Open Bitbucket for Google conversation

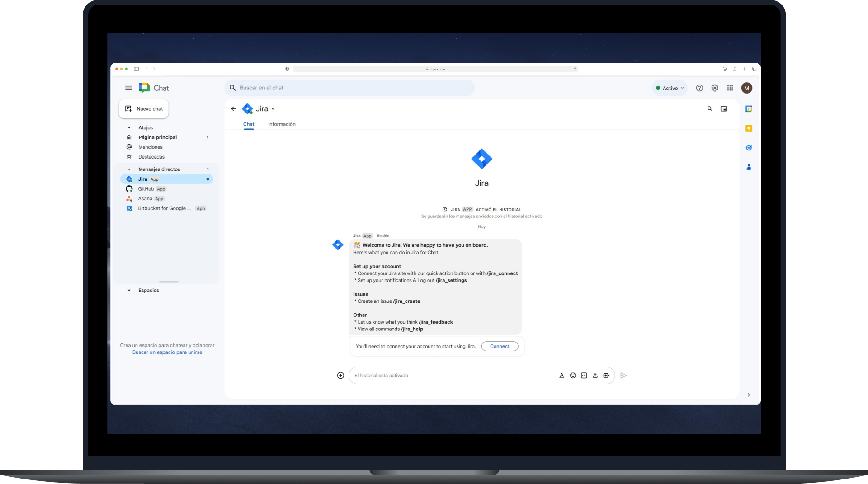pyautogui.click(x=166, y=209)
